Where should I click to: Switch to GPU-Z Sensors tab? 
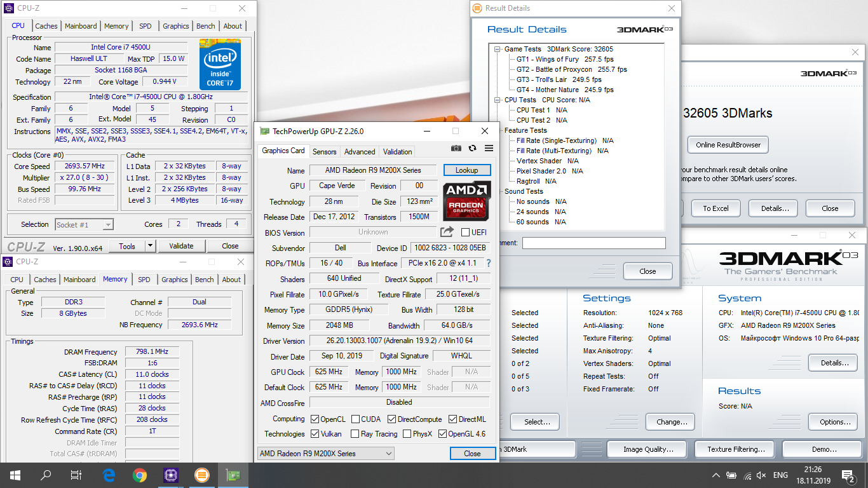coord(325,152)
